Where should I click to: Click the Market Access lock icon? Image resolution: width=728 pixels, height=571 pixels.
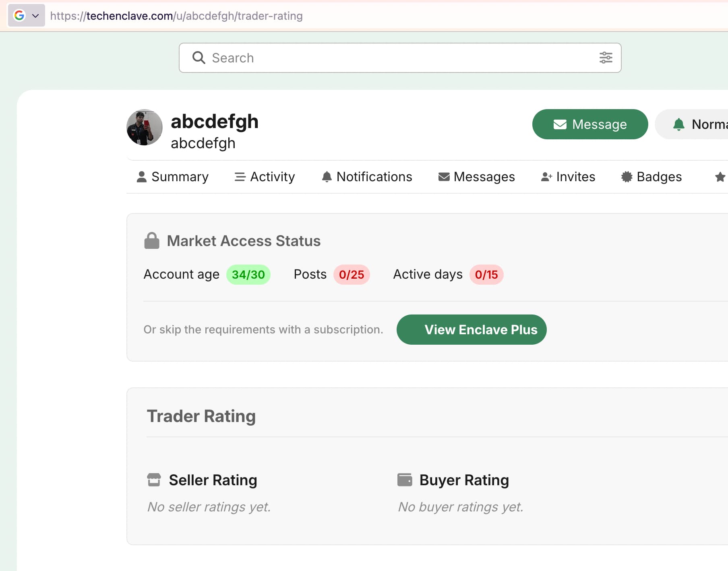click(x=152, y=241)
